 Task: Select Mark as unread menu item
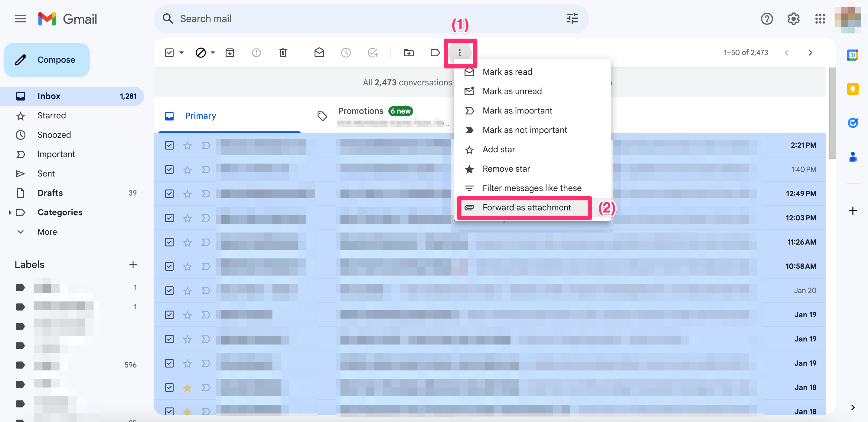pos(532,91)
